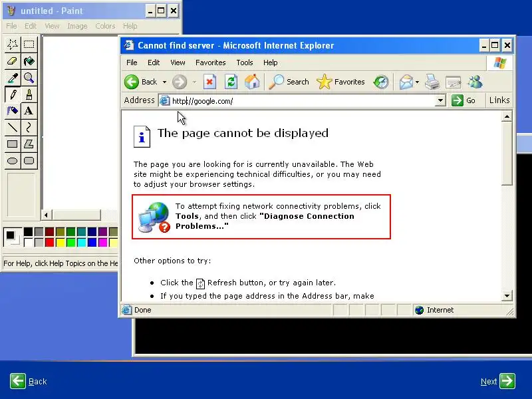The height and width of the screenshot is (399, 532).
Task: Choose the Rectangle shape tool
Action: pos(13,144)
